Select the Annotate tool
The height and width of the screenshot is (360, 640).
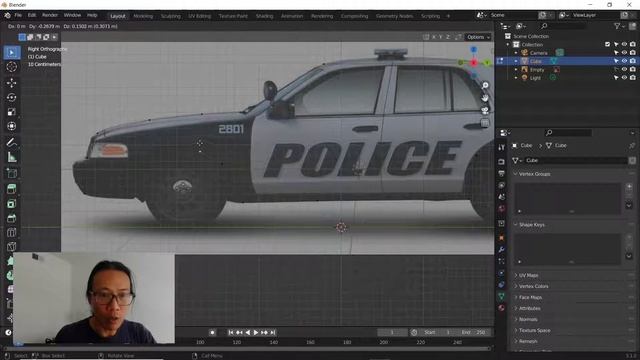(11, 142)
